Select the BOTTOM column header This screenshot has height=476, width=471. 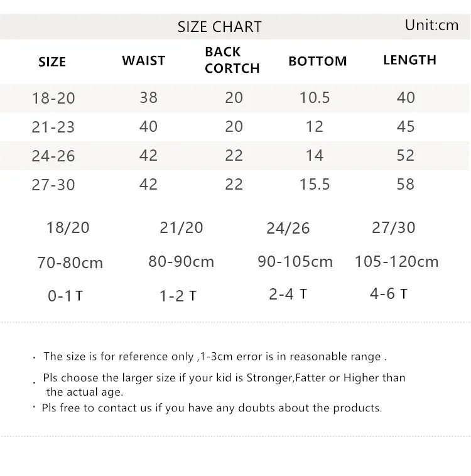pos(318,61)
